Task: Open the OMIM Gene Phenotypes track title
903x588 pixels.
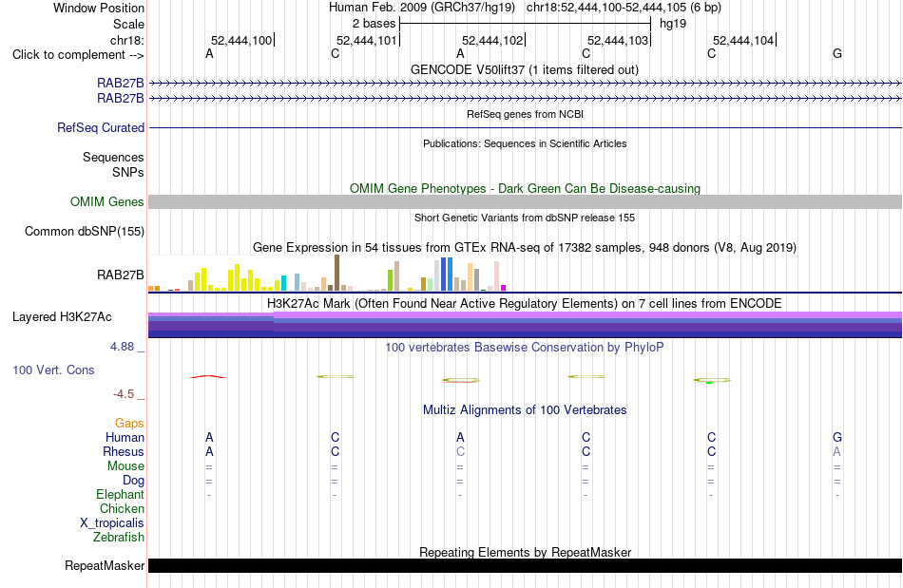Action: (525, 188)
